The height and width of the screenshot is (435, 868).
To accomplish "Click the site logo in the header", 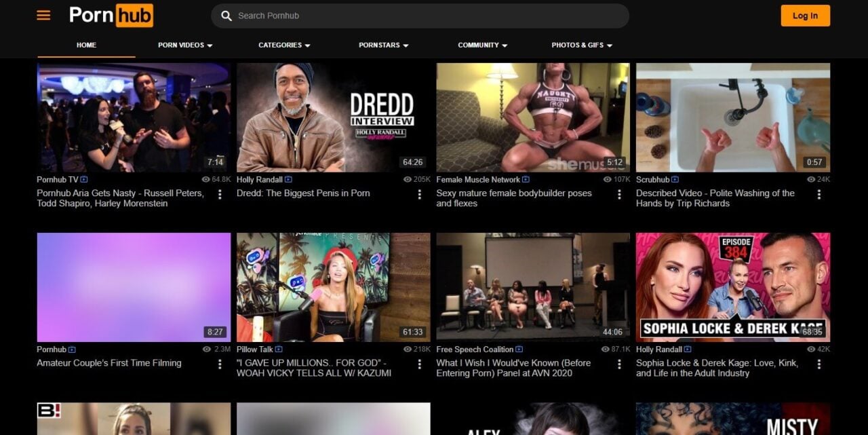I will (111, 15).
